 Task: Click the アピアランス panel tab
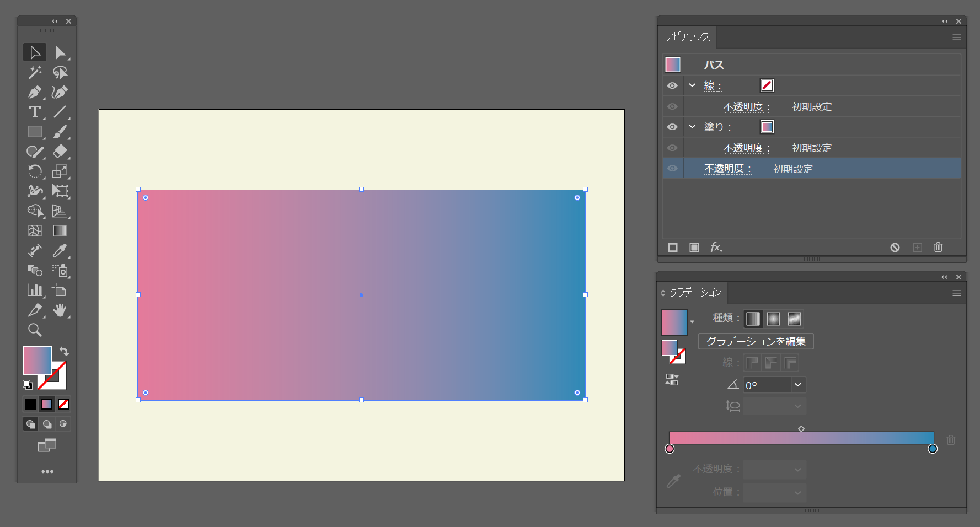click(x=687, y=37)
